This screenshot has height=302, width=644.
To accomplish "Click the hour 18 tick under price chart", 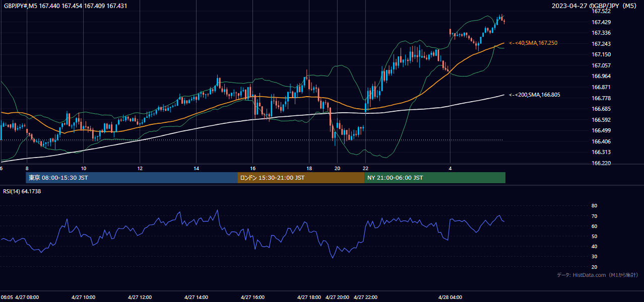I will pyautogui.click(x=309, y=168).
